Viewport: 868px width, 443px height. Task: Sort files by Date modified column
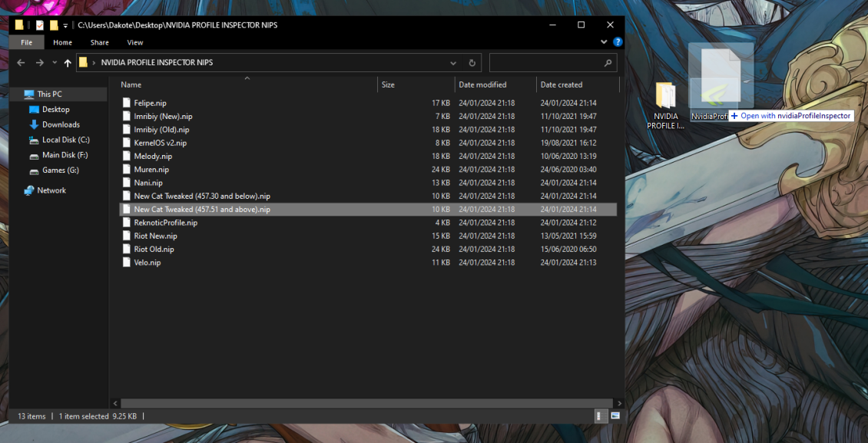[x=482, y=84]
